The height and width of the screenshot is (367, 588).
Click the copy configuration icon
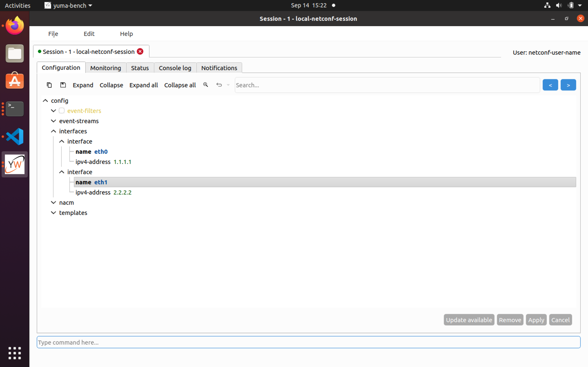[x=49, y=85]
